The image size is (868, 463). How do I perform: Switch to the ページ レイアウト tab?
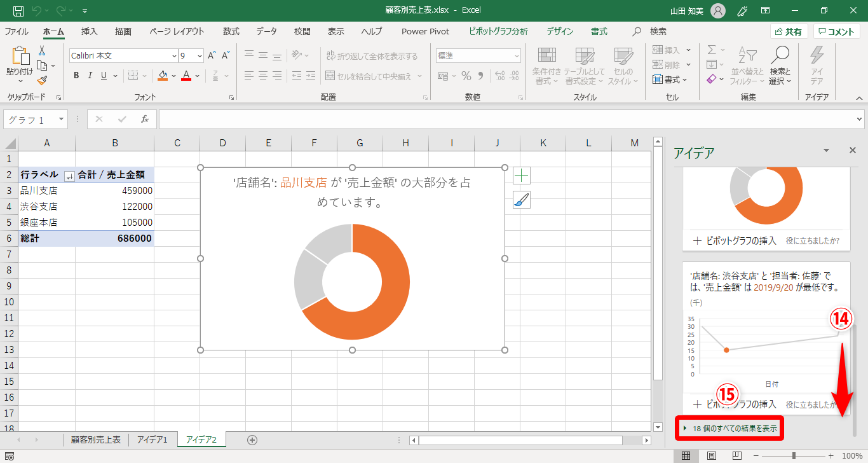177,31
